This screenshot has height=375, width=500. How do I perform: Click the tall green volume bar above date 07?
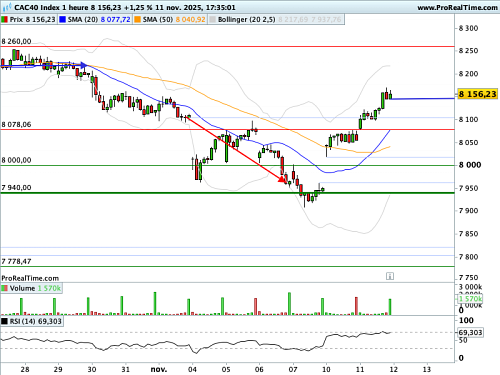click(x=289, y=304)
